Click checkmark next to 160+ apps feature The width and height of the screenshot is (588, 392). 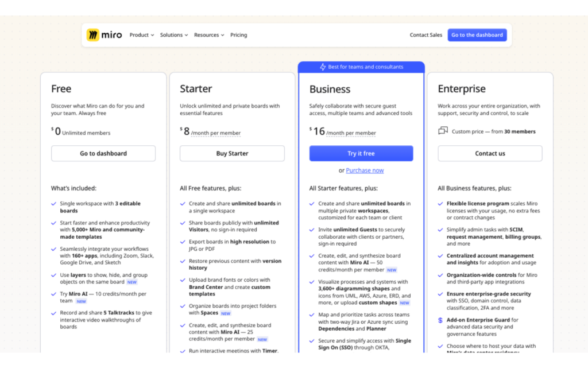tap(53, 249)
